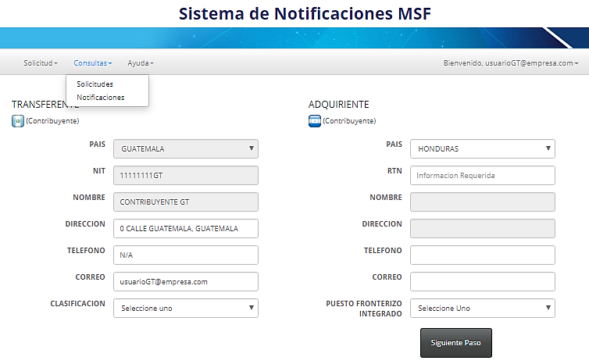Open the HONDURAS country dropdown
The height and width of the screenshot is (364, 589).
coord(483,148)
